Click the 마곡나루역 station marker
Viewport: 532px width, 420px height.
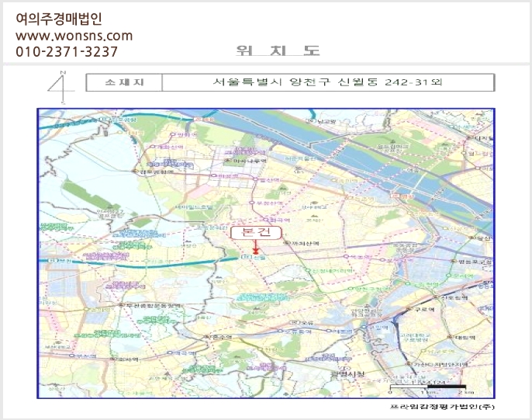point(228,161)
